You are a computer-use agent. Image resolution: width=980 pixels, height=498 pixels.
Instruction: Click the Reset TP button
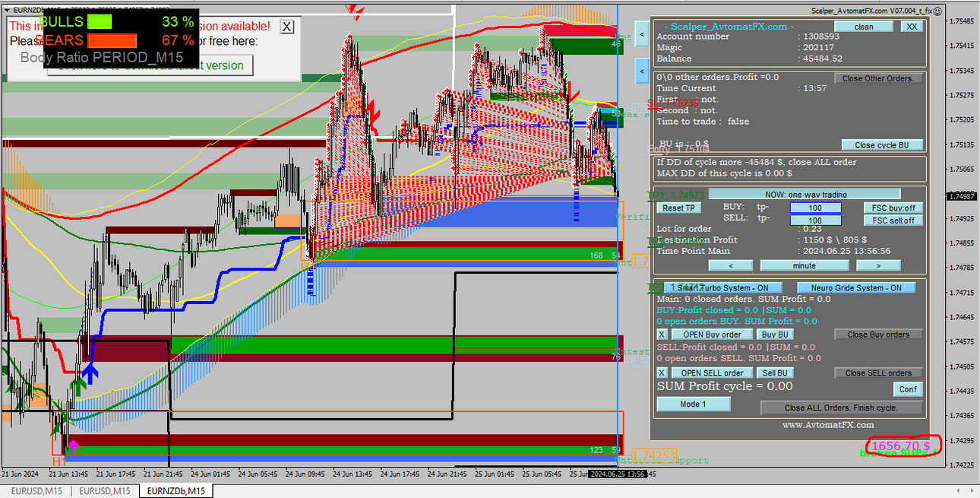pyautogui.click(x=679, y=208)
